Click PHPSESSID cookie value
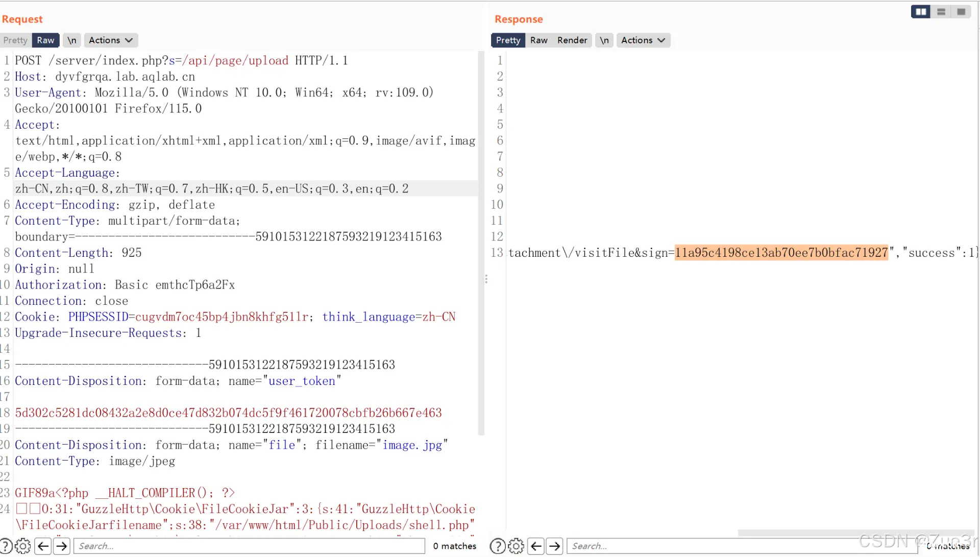980x557 pixels. click(222, 317)
